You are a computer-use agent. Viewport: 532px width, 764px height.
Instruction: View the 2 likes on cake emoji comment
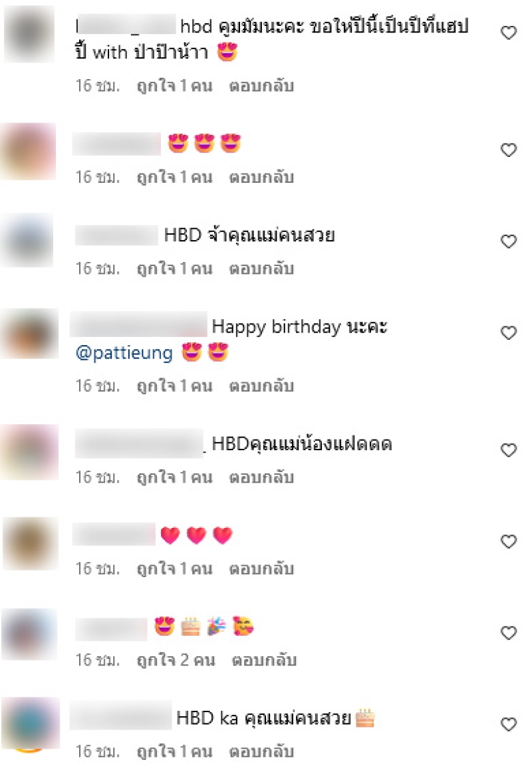176,660
